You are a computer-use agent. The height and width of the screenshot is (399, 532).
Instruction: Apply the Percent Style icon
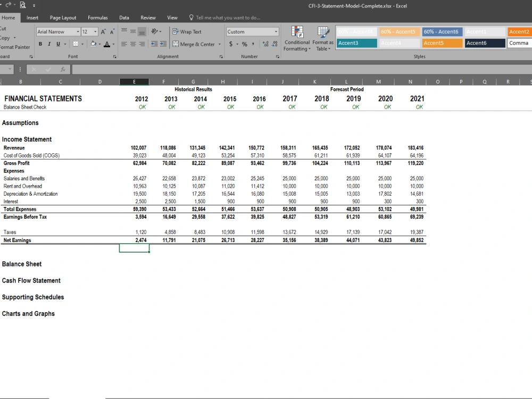(x=244, y=44)
